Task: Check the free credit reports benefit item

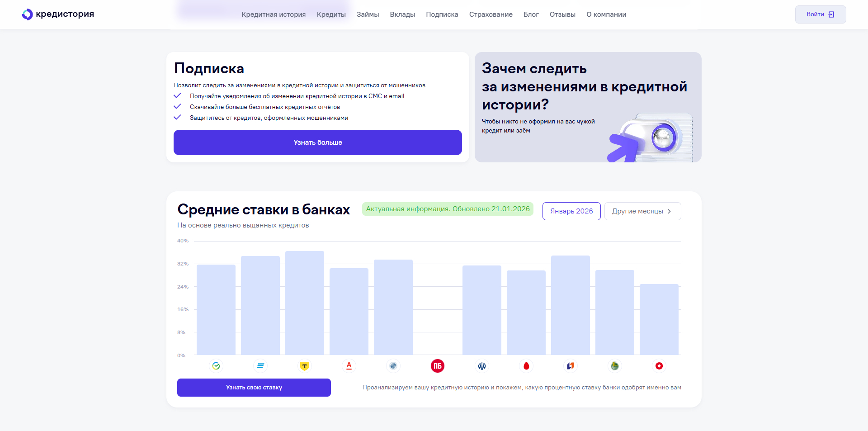Action: 264,107
